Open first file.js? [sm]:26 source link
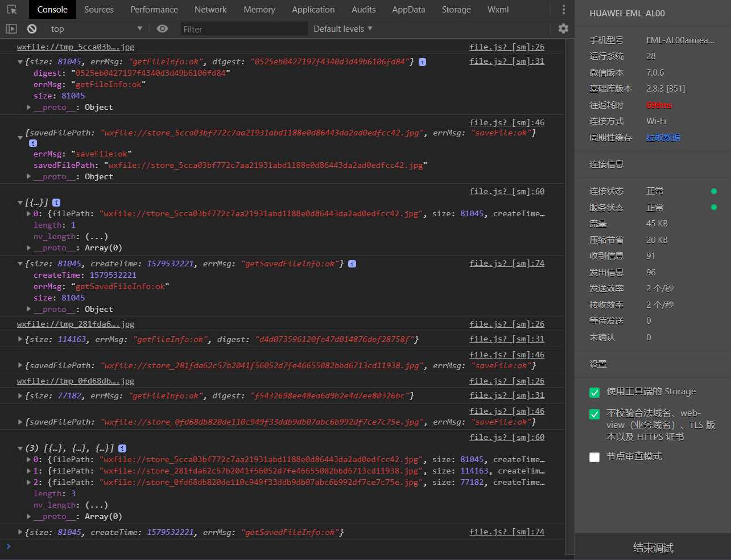The width and height of the screenshot is (731, 560). pos(507,47)
